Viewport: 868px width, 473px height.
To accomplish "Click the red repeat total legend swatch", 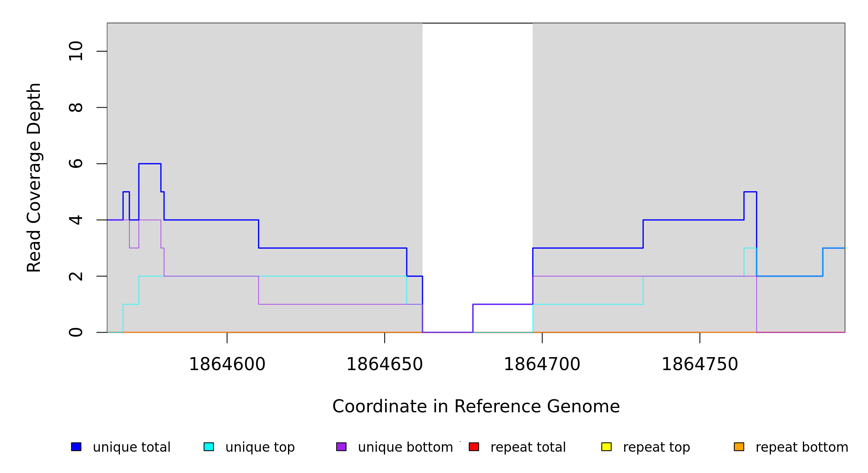I will click(474, 447).
